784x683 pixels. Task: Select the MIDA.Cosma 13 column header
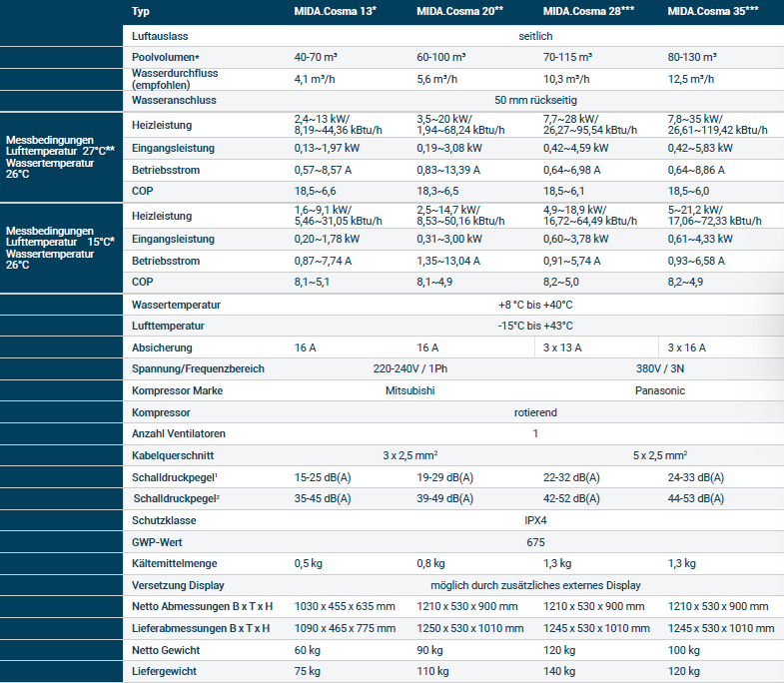(x=335, y=11)
